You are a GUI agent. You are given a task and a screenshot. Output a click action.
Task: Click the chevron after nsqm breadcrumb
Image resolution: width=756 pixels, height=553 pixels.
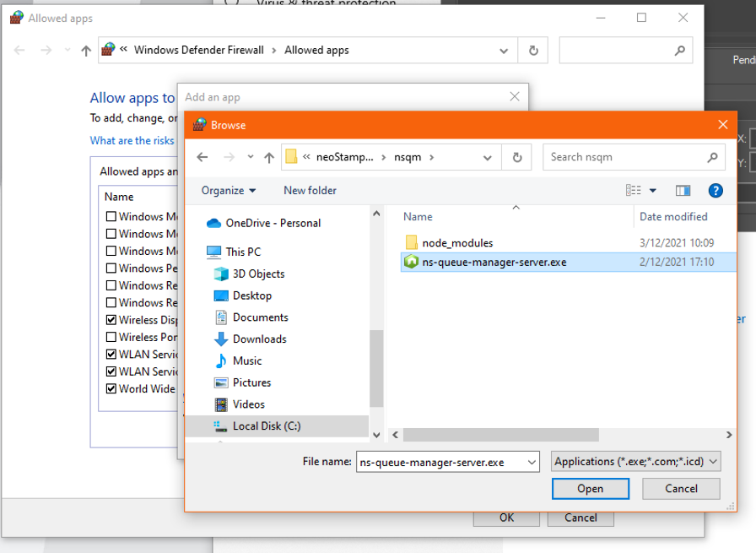[x=431, y=157]
